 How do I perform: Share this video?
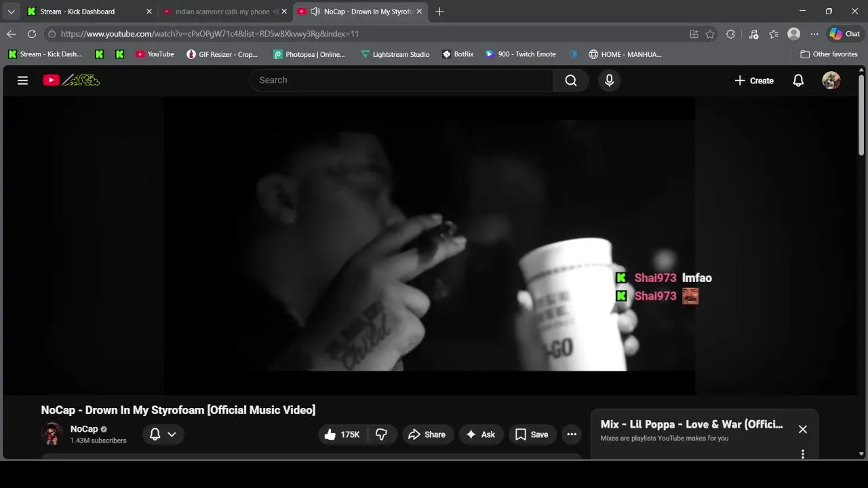[x=427, y=434]
